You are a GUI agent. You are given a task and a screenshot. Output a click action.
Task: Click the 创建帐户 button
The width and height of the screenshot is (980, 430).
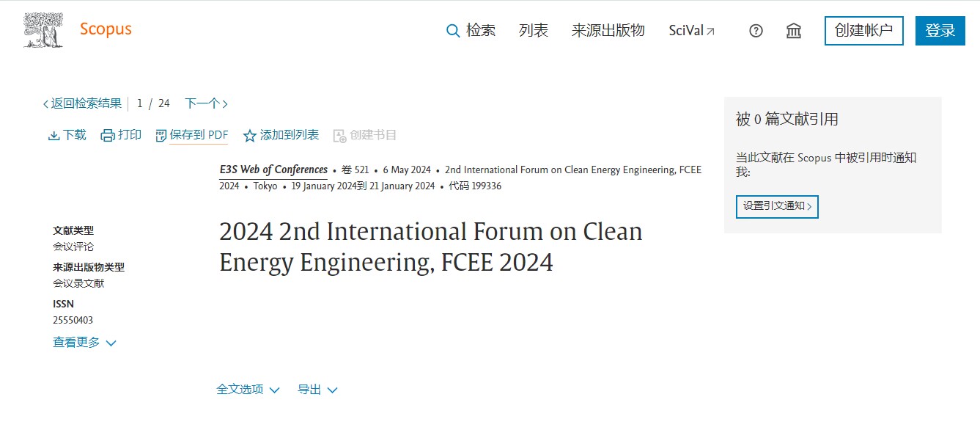pyautogui.click(x=864, y=31)
